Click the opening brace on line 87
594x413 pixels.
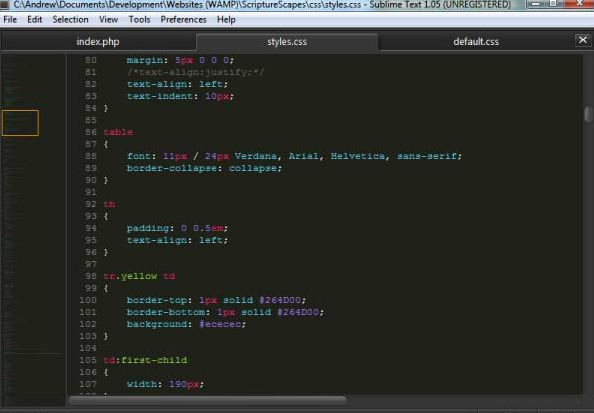pyautogui.click(x=106, y=144)
